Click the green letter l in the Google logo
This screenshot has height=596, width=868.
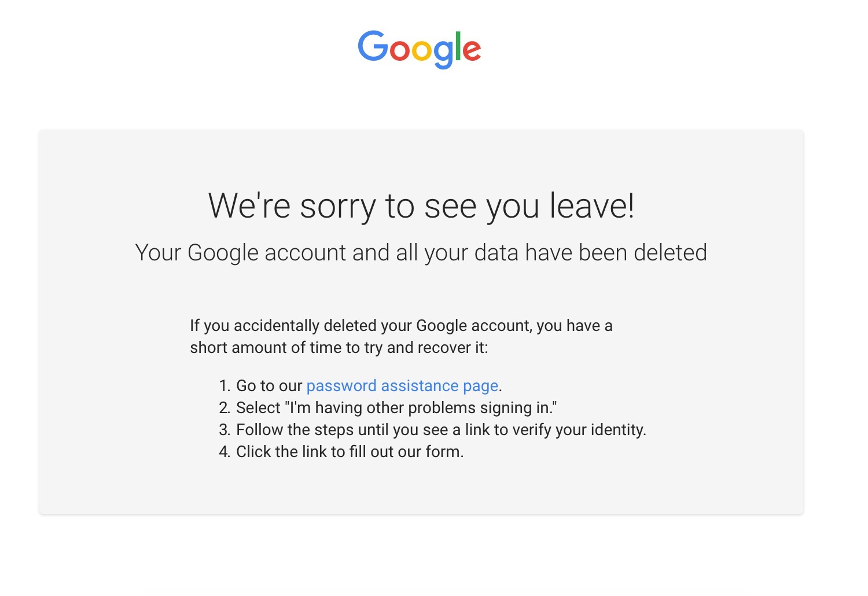tap(459, 46)
